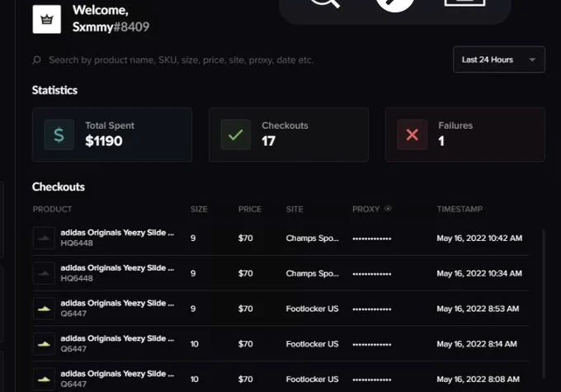Select Yeezy Slide product name in 8:53 AM row
The image size is (561, 392).
[117, 303]
